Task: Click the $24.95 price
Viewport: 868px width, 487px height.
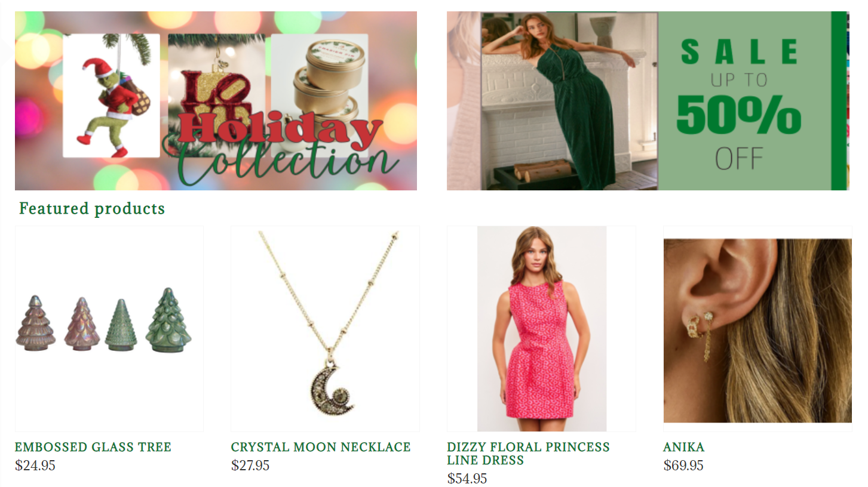Action: click(35, 466)
